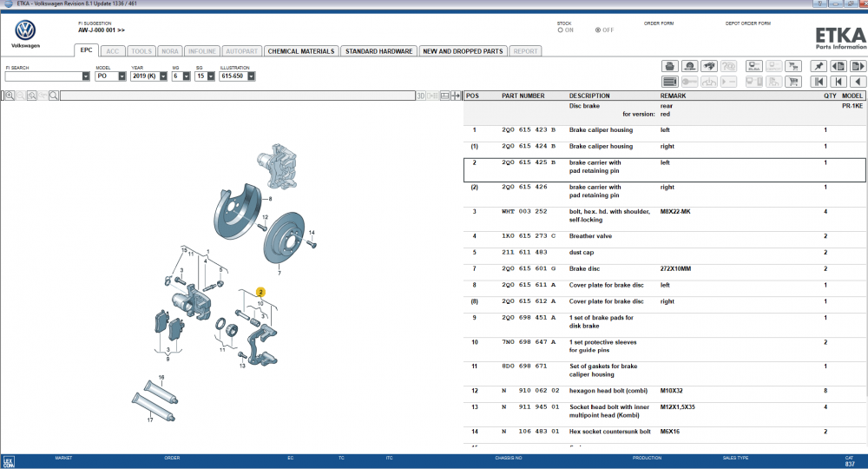This screenshot has height=469, width=868.
Task: Open the Year dropdown
Action: click(163, 76)
